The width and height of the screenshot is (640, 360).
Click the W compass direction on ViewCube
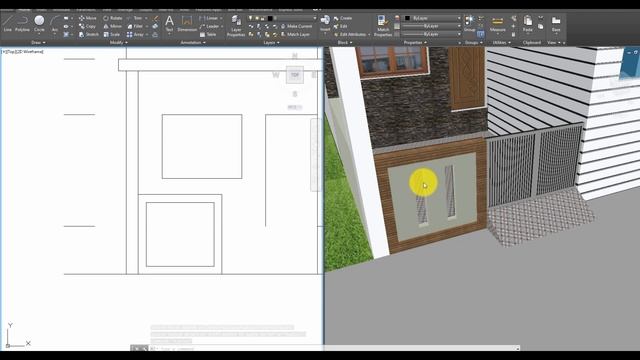(276, 75)
